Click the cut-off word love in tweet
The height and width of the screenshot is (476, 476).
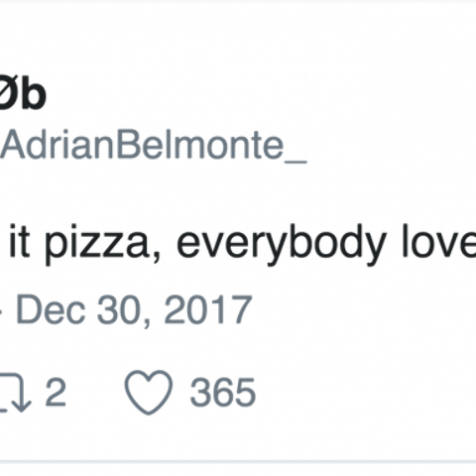click(x=439, y=241)
